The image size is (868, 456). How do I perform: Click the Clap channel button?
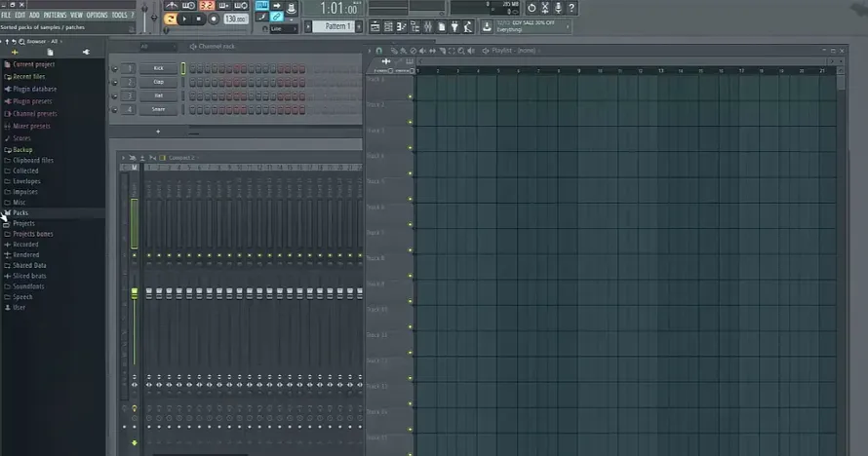pos(158,82)
